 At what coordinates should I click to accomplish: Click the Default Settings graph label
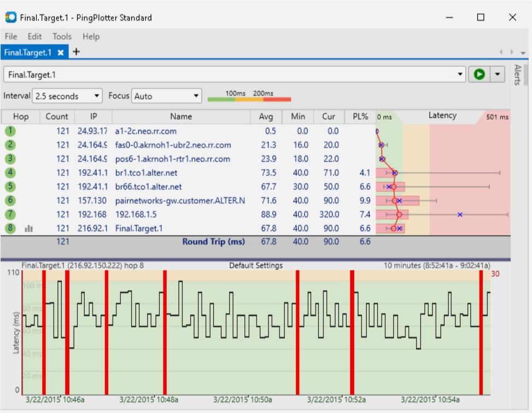[256, 265]
